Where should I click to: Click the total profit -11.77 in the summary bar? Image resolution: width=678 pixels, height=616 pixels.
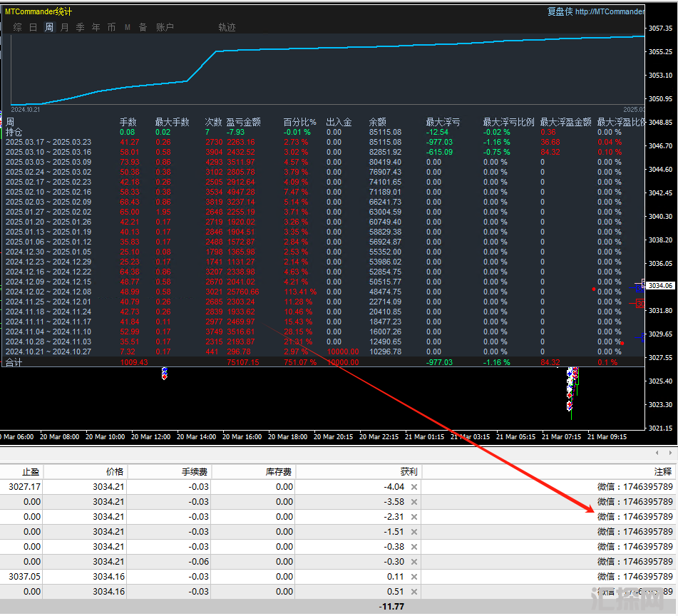pos(391,607)
